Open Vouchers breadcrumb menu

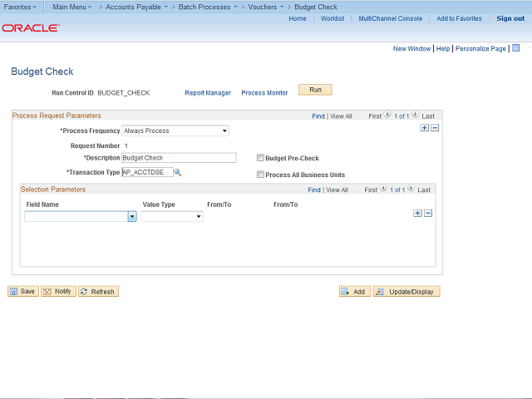point(266,7)
